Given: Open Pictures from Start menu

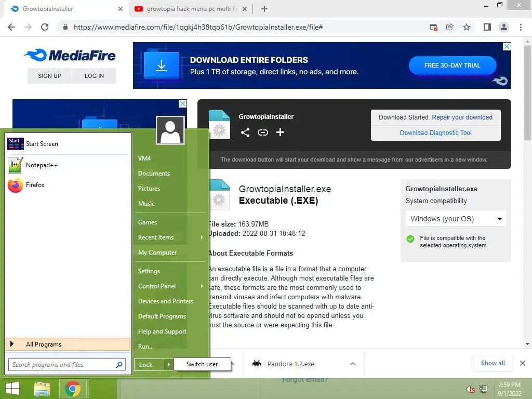Looking at the screenshot, I should [149, 188].
